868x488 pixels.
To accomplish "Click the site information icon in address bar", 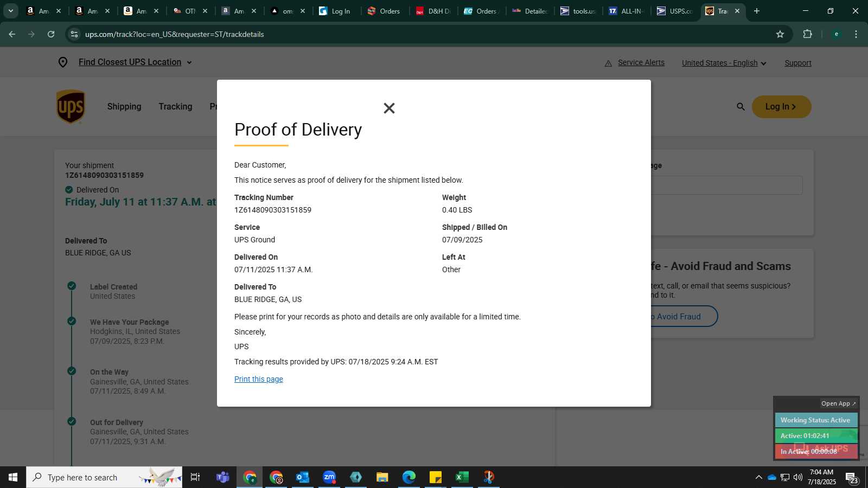I will click(74, 34).
